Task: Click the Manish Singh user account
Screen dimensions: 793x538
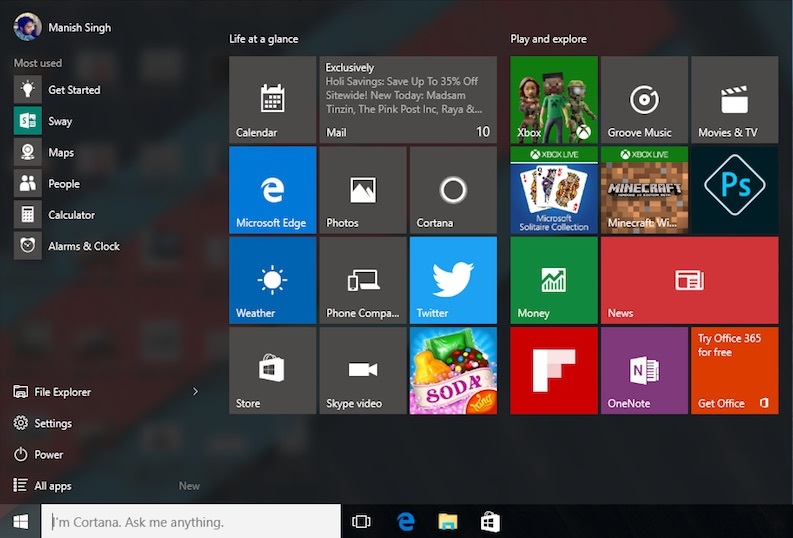Action: point(62,27)
